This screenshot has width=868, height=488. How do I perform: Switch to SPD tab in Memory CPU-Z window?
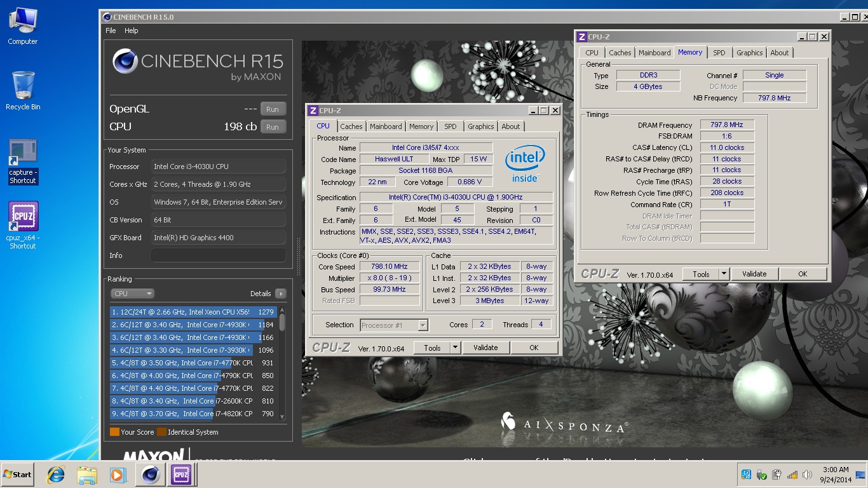tap(719, 53)
